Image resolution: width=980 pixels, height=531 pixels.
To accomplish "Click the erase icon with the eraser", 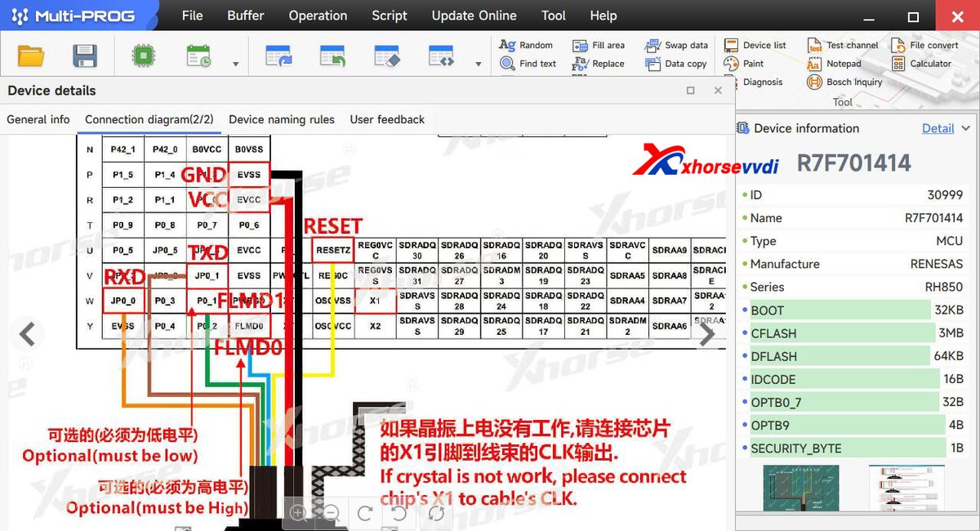I will (387, 56).
